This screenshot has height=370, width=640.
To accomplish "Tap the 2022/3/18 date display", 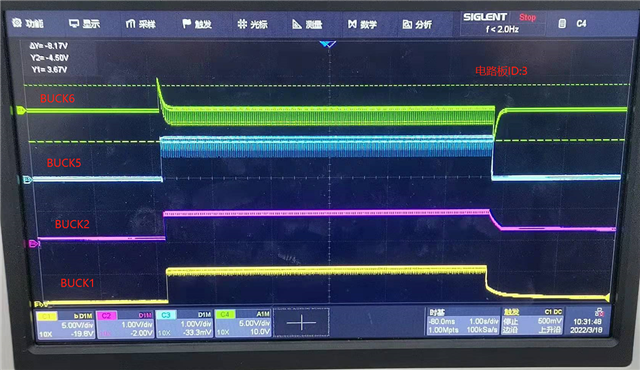I will pyautogui.click(x=586, y=330).
